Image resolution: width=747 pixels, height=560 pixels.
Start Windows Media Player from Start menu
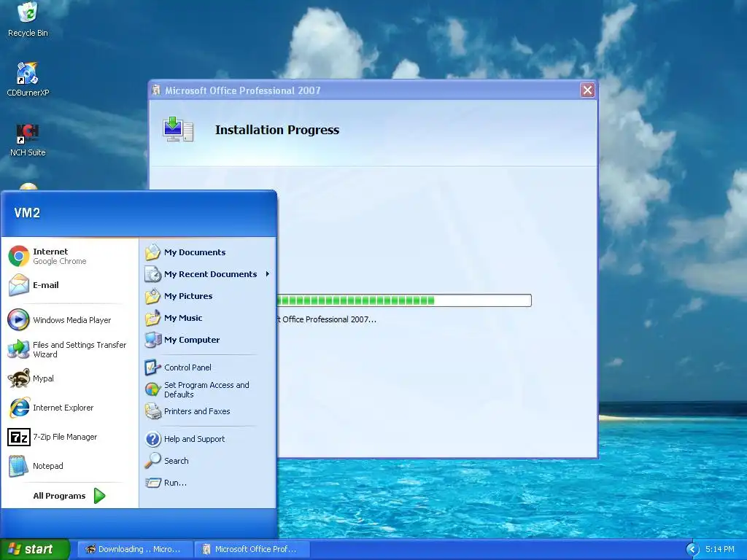60,320
